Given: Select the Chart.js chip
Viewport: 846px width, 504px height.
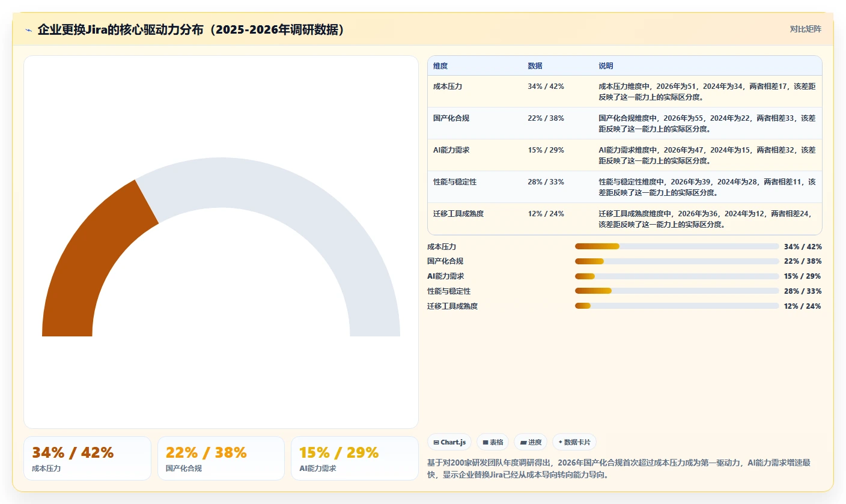Looking at the screenshot, I should coord(449,442).
